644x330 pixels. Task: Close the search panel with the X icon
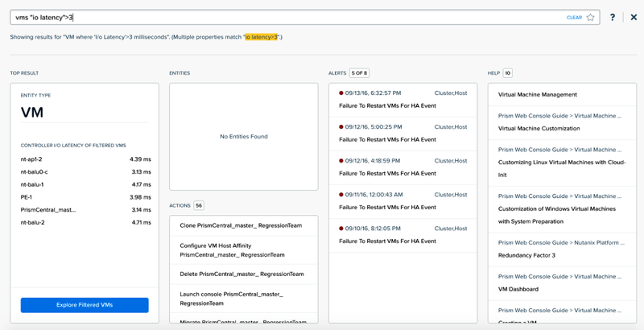634,17
